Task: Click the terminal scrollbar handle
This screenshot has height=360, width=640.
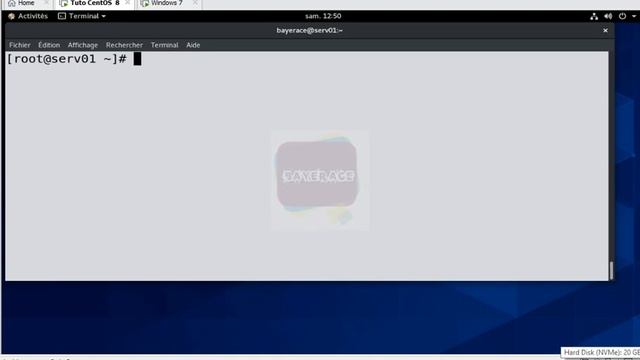Action: pos(611,270)
